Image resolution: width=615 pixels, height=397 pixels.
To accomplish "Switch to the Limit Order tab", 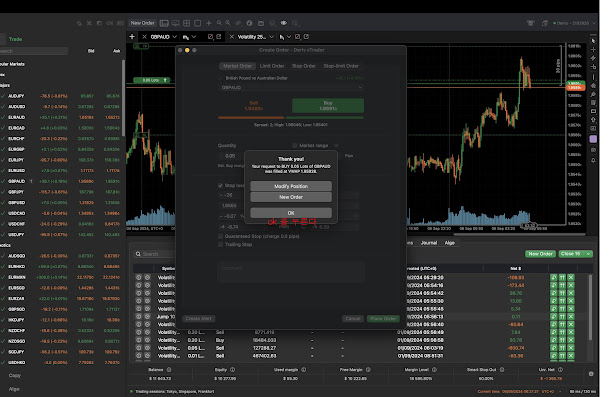I will coord(272,66).
